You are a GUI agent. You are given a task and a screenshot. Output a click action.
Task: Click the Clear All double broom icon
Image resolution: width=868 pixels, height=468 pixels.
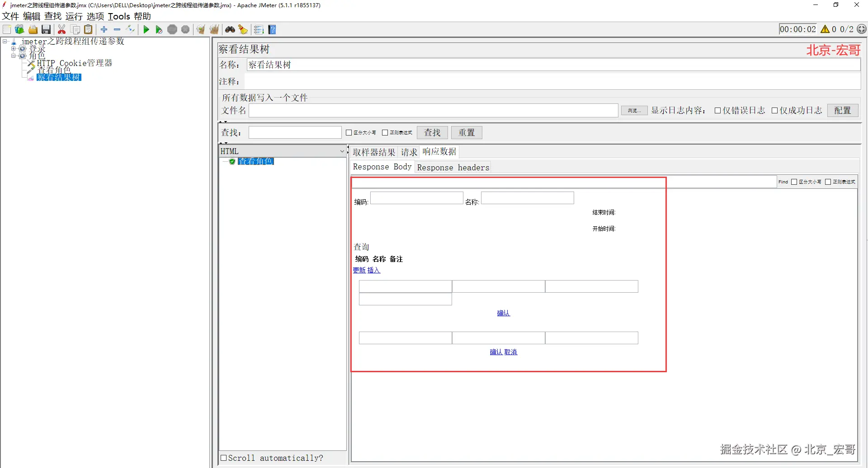214,30
